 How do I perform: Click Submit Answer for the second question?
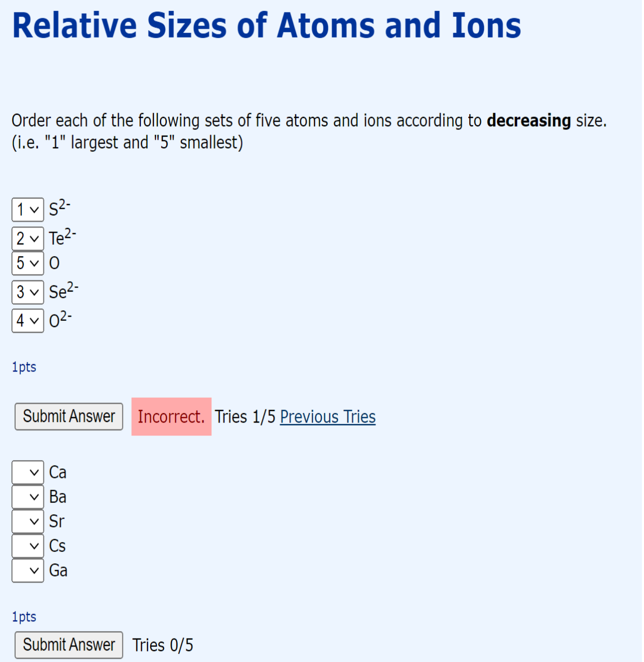coord(68,645)
